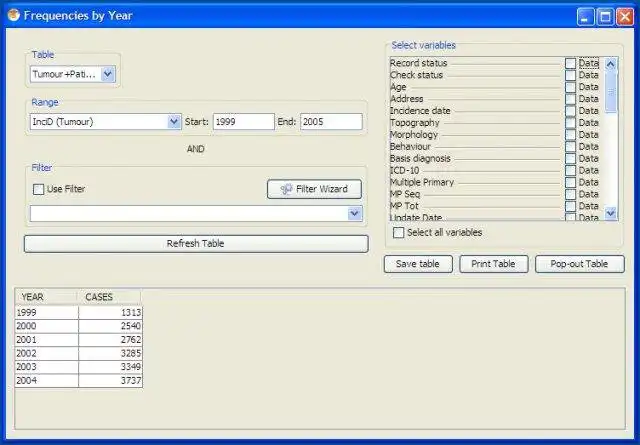Click the Start year input field
This screenshot has width=640, height=445.
244,122
